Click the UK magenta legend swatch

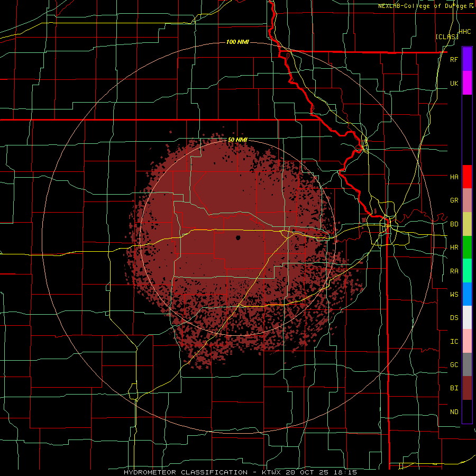467,83
